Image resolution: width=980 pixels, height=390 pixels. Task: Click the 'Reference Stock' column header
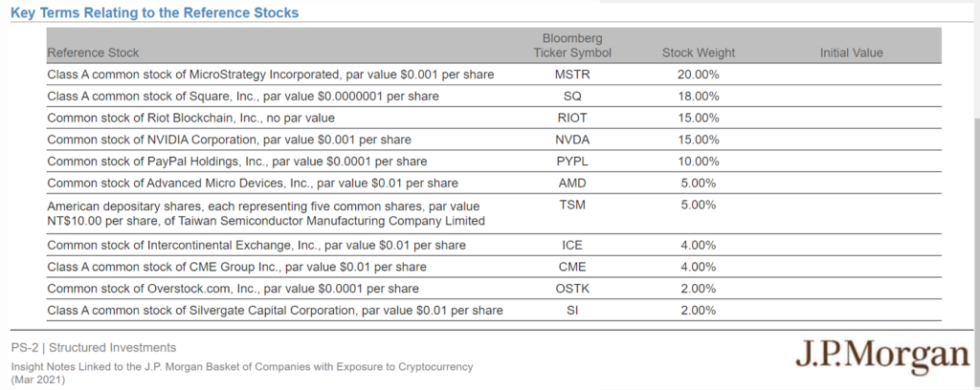pos(93,53)
